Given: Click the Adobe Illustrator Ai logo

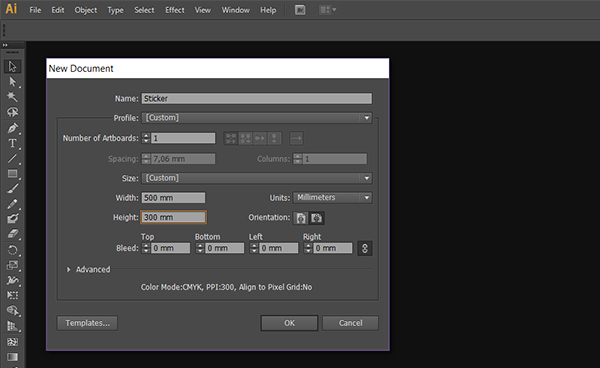Looking at the screenshot, I should click(x=11, y=9).
